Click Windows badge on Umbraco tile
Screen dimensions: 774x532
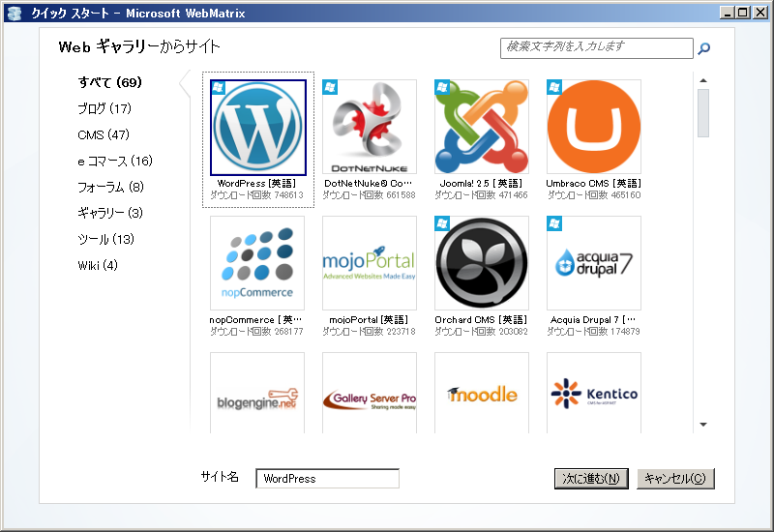[554, 87]
